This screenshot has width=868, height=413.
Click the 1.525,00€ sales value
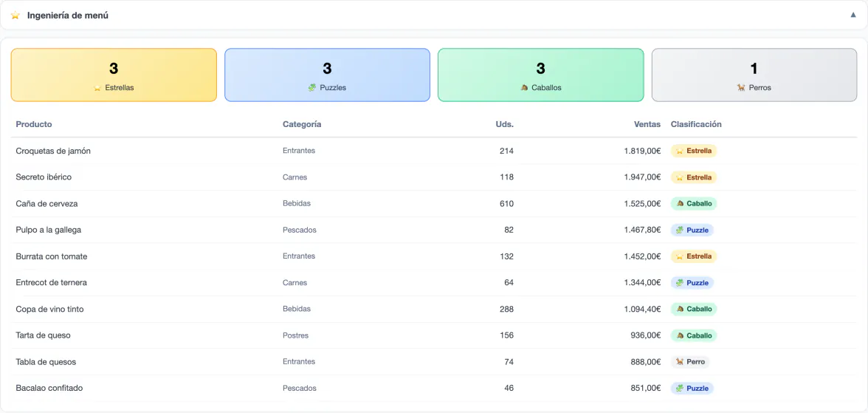642,203
